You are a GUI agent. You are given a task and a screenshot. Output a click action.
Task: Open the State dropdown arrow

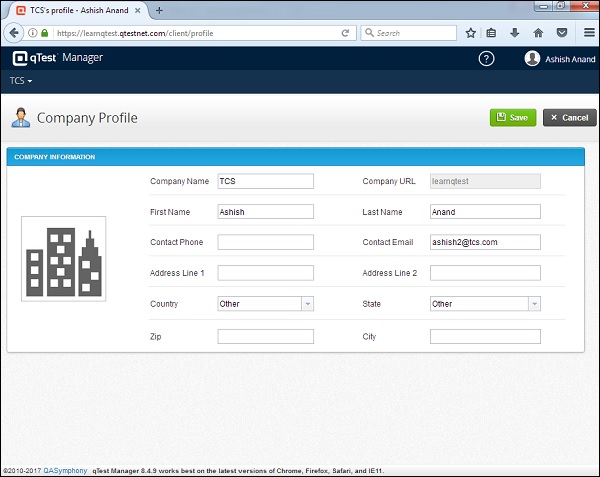(535, 304)
